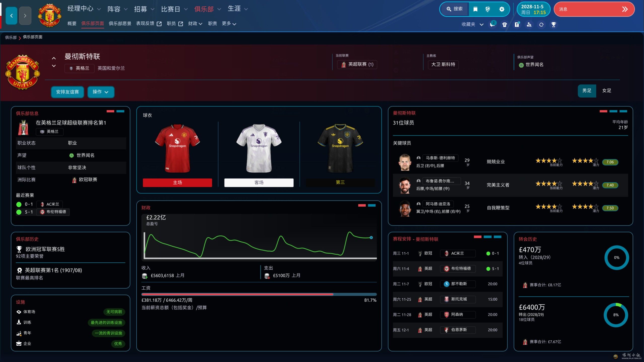Screen dimensions: 644x362
Task: Open the trophy icon in shortcut row
Action: click(x=554, y=24)
